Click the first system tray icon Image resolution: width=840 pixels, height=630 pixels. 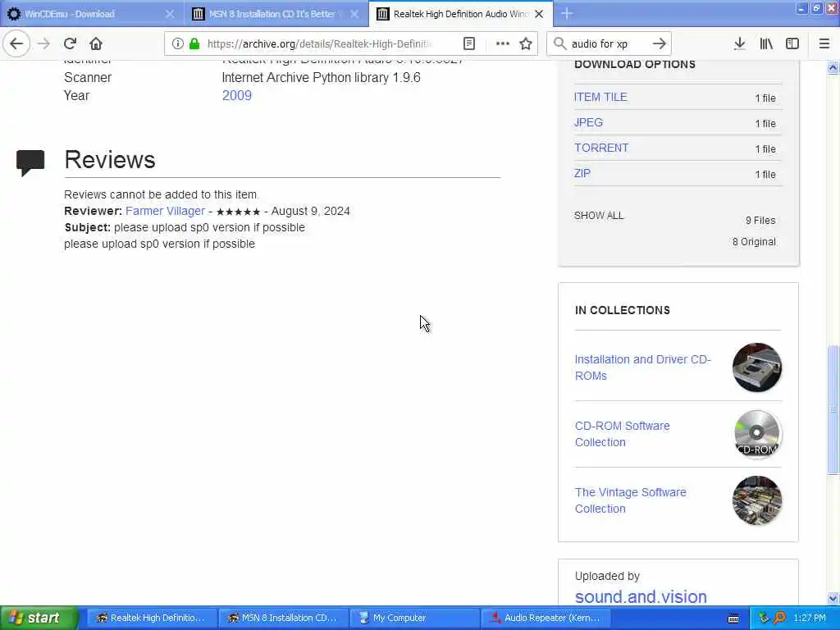pyautogui.click(x=764, y=618)
